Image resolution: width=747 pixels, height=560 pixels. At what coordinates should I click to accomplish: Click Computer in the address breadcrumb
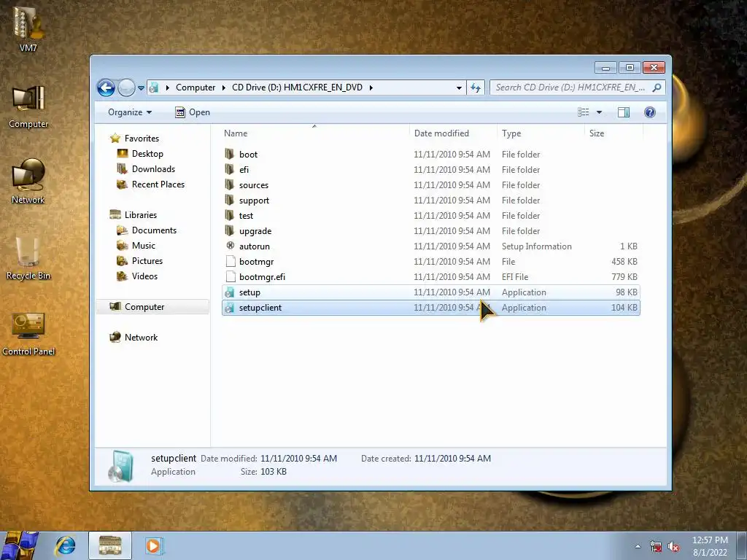[x=196, y=87]
